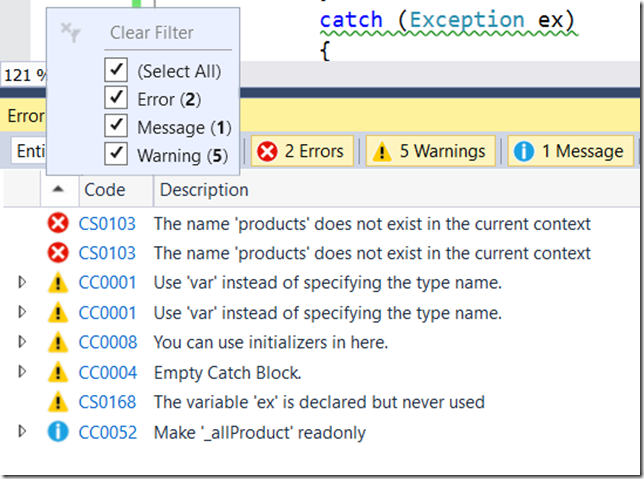
Task: Click warning icon of first CC0001 row
Action: pyautogui.click(x=58, y=283)
